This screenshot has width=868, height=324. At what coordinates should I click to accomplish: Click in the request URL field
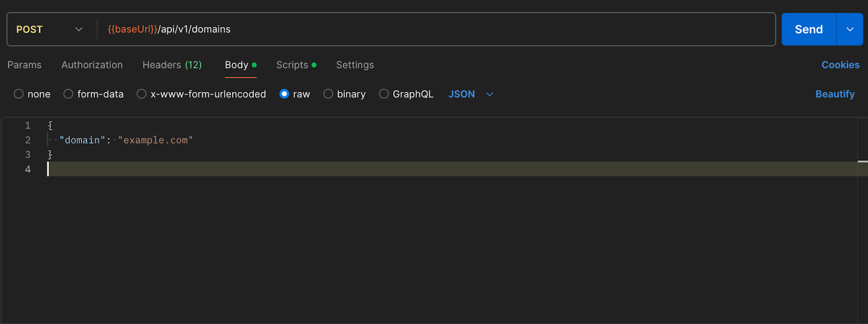pyautogui.click(x=434, y=29)
